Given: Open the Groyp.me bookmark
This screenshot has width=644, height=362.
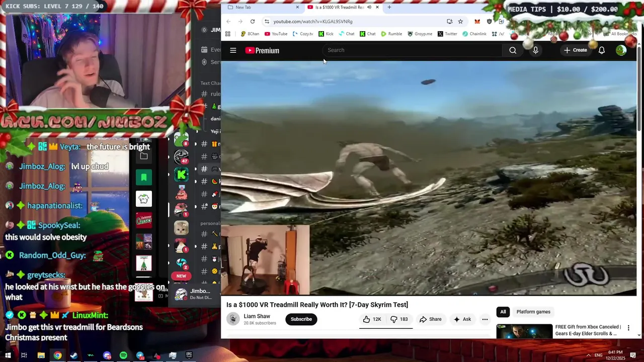Looking at the screenshot, I should pos(420,34).
